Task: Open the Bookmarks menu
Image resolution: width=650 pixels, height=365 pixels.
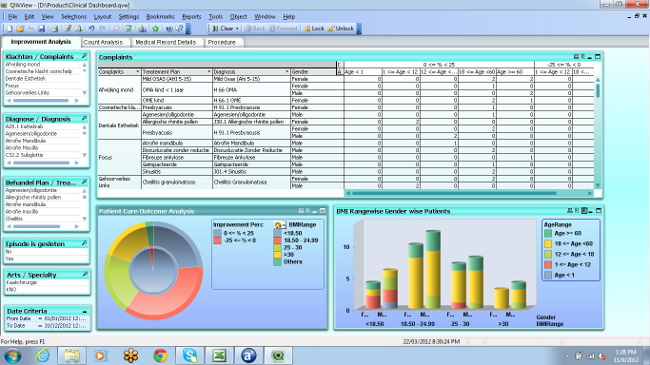Action: [160, 17]
